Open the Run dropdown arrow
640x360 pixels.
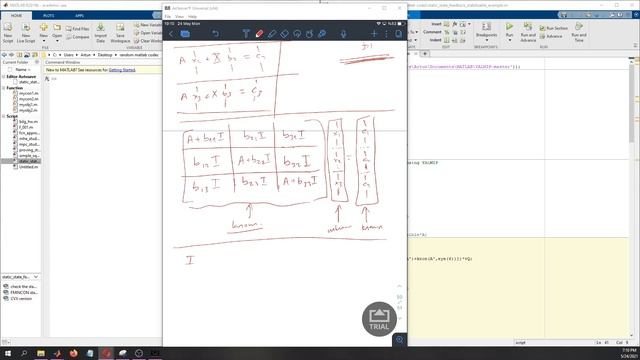coord(509,40)
